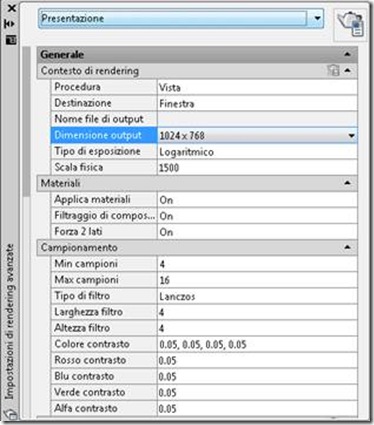
Task: Open palette properties icon below auto-hide
Action: [x=11, y=40]
